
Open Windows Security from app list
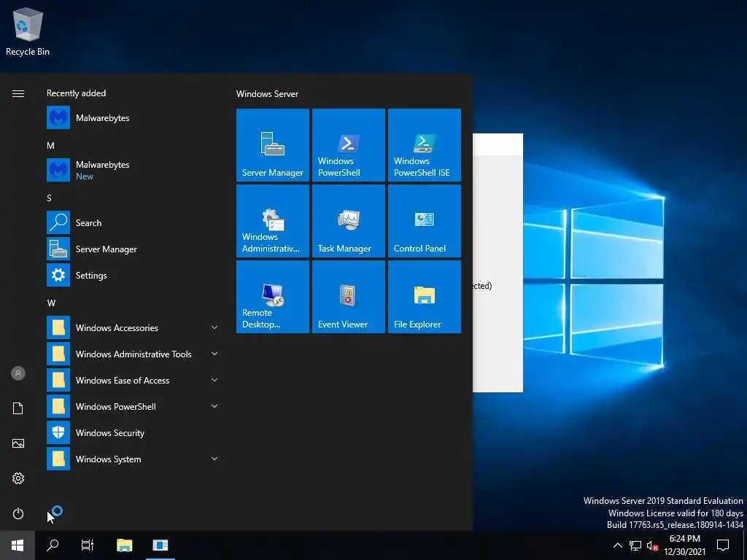point(133,432)
